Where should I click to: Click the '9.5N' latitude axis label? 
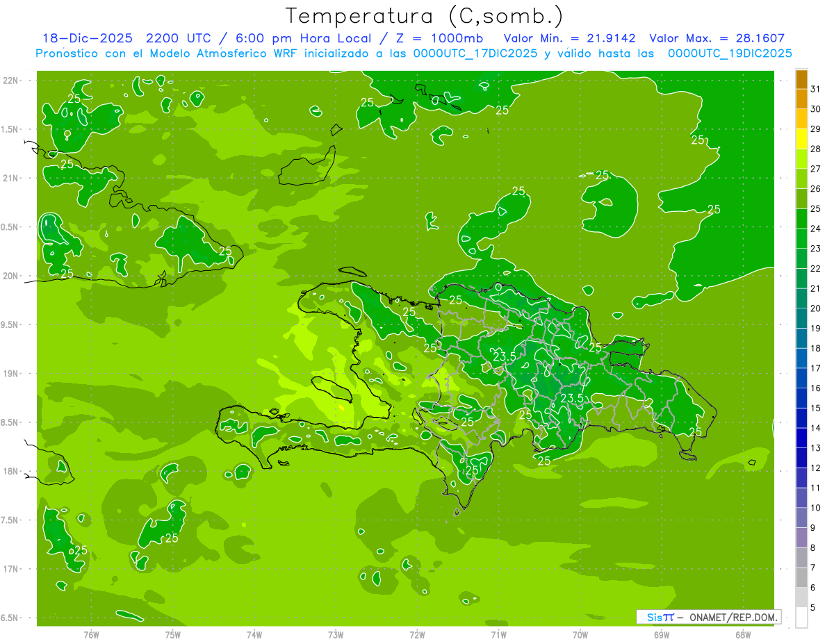click(x=10, y=324)
